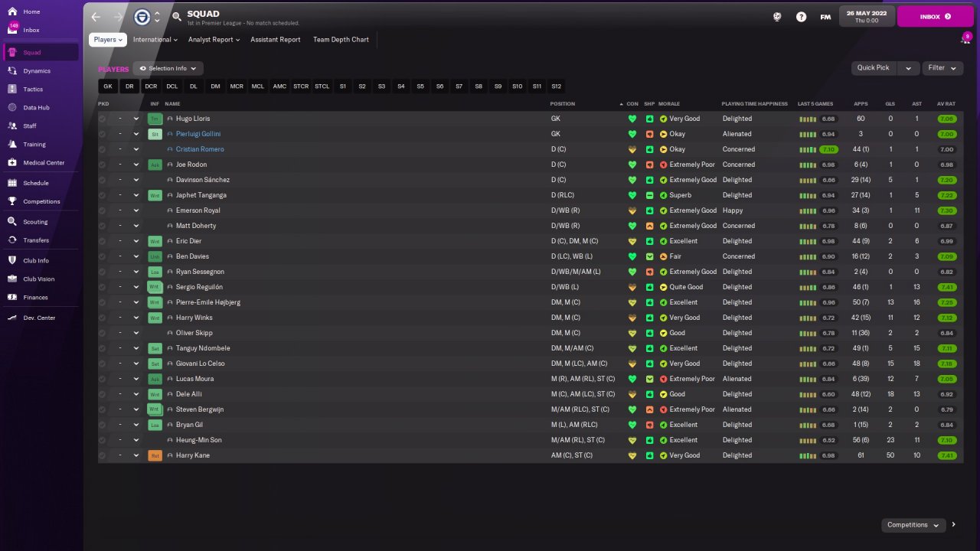
Task: Toggle the pick circle for Eric Dier
Action: coord(103,241)
